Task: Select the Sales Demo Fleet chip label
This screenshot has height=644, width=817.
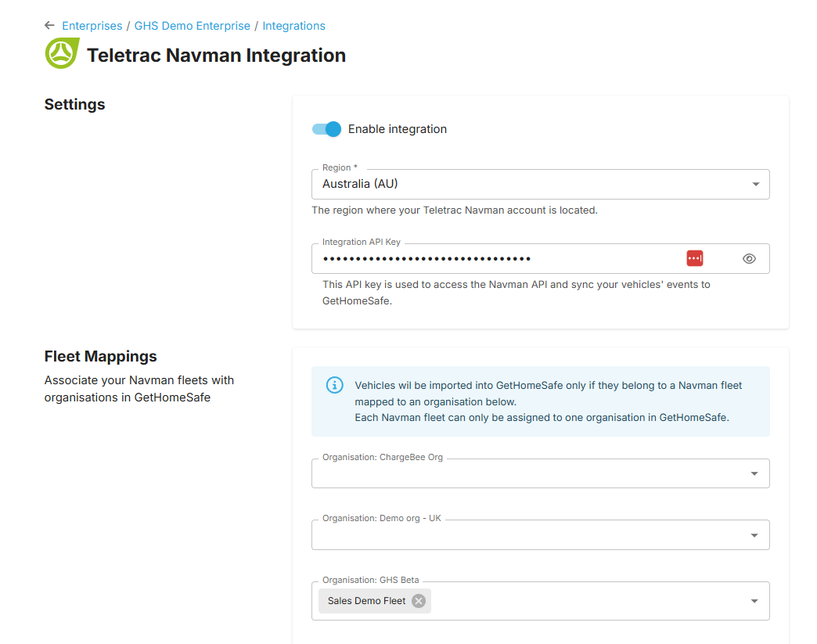Action: pyautogui.click(x=366, y=601)
